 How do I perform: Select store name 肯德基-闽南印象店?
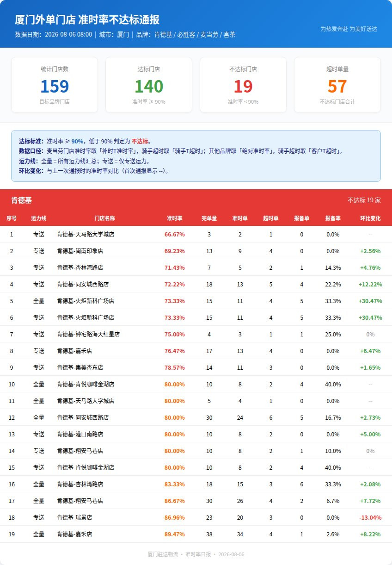(x=80, y=251)
